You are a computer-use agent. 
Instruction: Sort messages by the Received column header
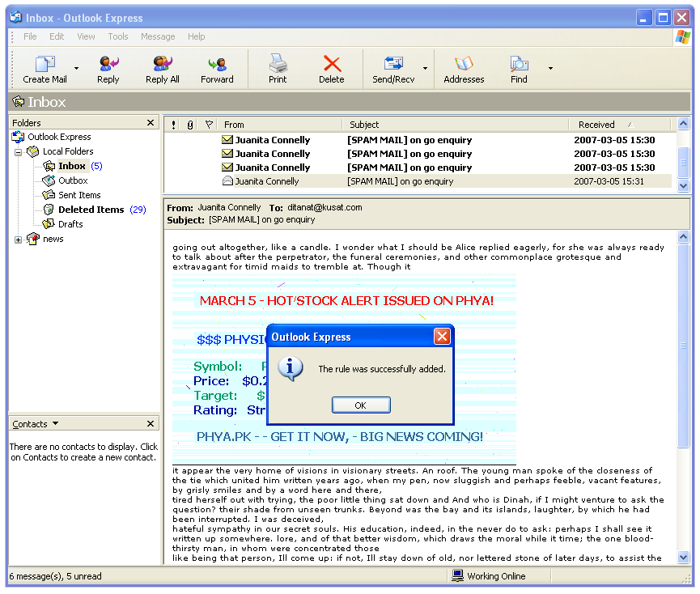(620, 125)
